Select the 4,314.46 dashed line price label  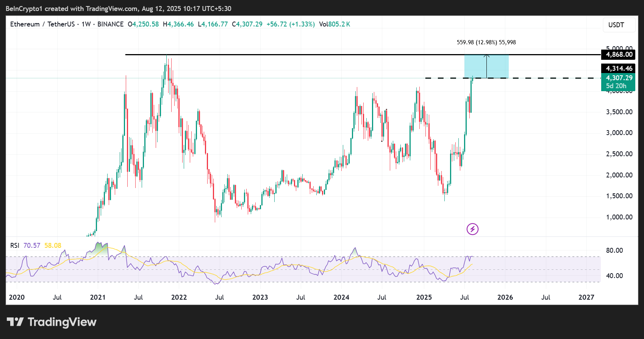618,68
